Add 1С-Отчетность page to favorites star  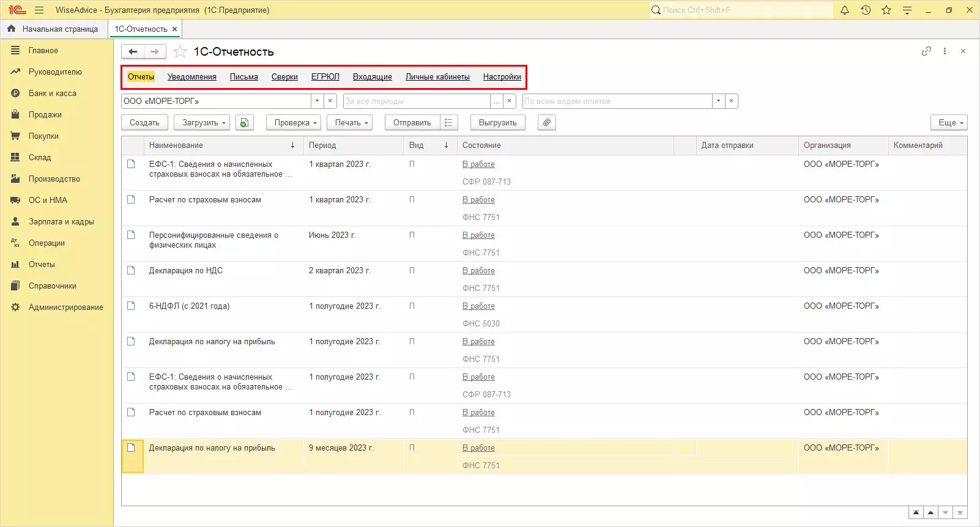tap(180, 52)
